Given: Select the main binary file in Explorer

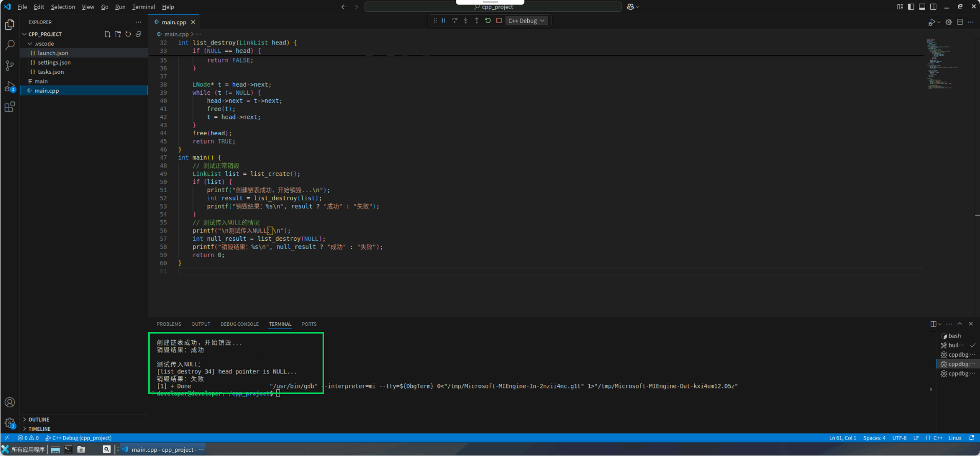Looking at the screenshot, I should pos(41,81).
